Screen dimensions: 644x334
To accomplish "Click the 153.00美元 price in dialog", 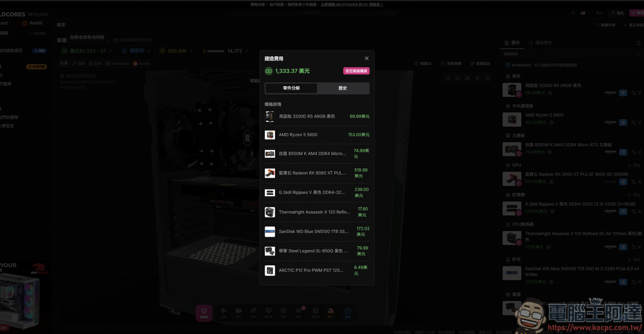I will coord(358,135).
